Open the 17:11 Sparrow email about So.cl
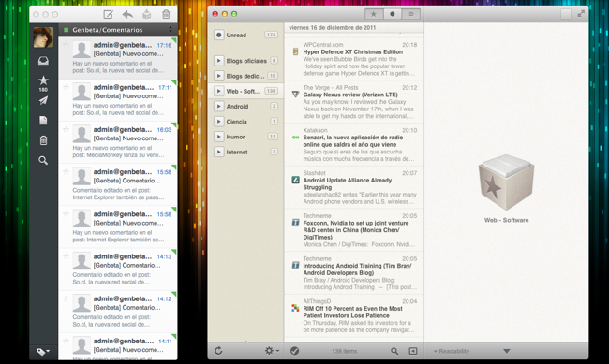The width and height of the screenshot is (609, 364). click(x=118, y=100)
